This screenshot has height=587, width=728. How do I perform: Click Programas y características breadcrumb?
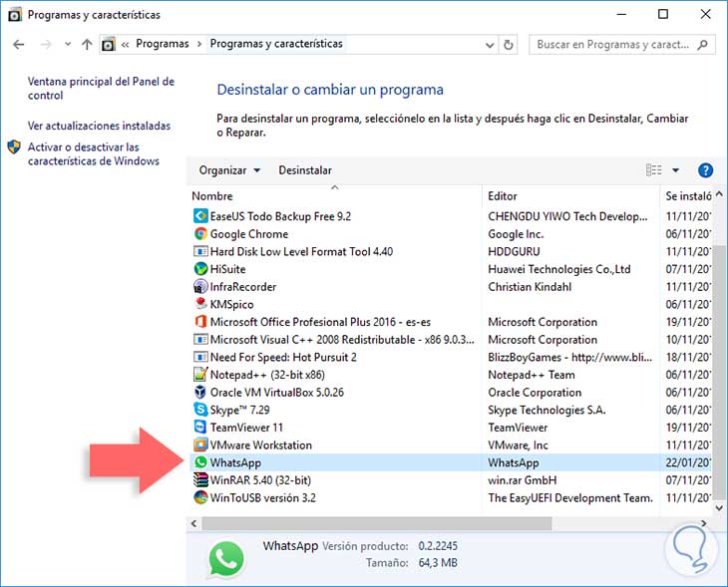[x=276, y=44]
